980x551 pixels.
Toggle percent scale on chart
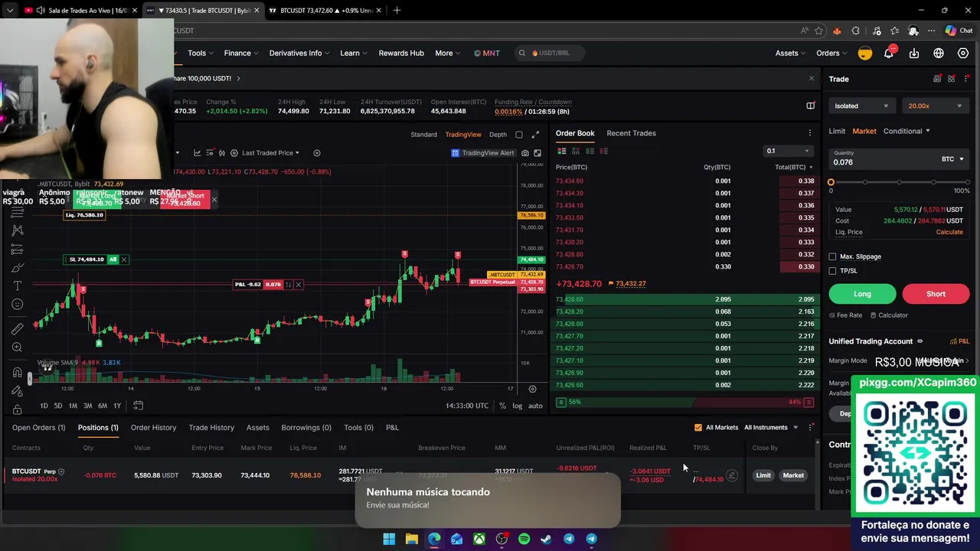[x=502, y=406]
